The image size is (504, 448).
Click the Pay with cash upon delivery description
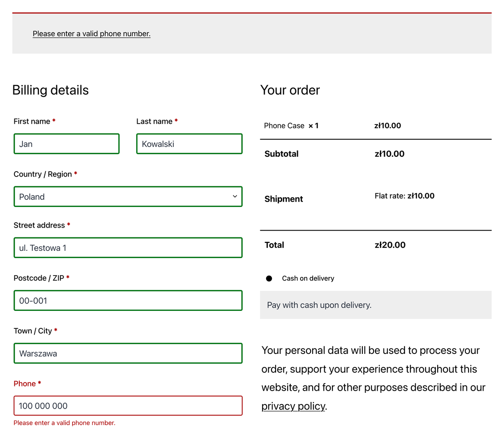[x=319, y=305]
